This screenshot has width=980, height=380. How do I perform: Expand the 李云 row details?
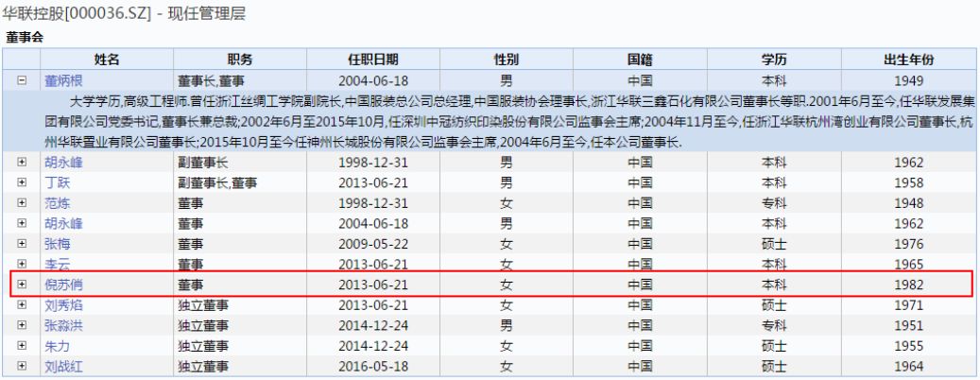[22, 265]
